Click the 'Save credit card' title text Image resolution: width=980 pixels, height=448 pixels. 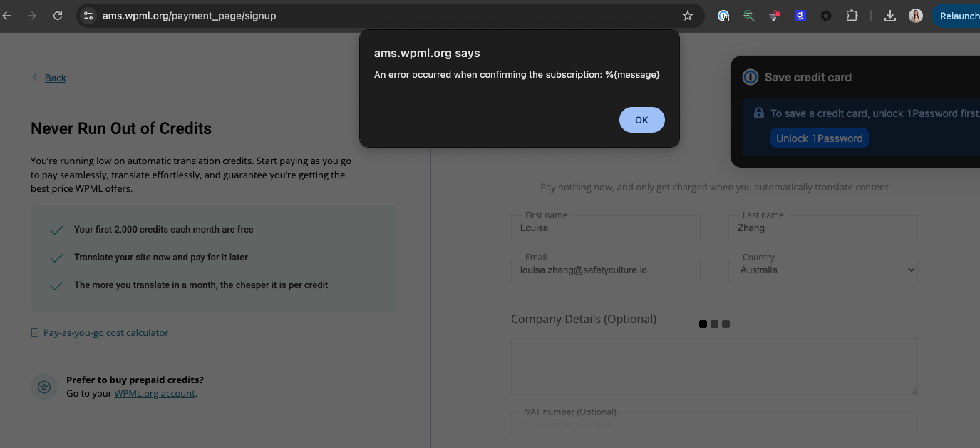[x=808, y=77]
